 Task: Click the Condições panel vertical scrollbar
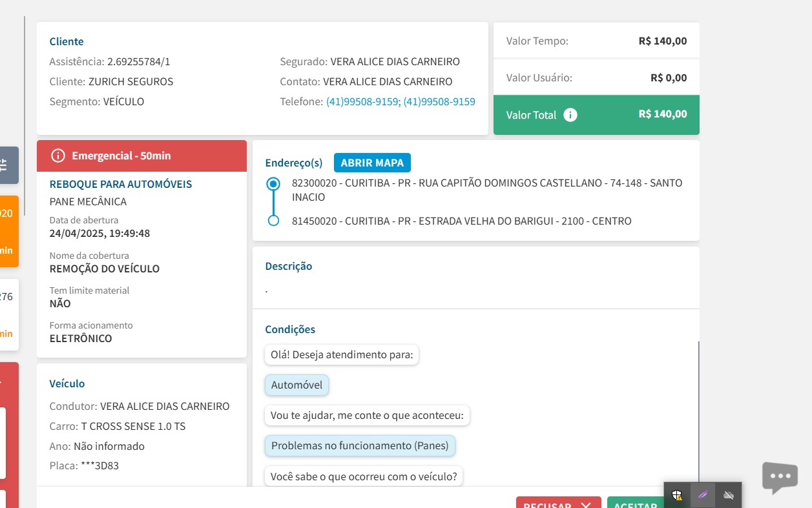pyautogui.click(x=698, y=413)
